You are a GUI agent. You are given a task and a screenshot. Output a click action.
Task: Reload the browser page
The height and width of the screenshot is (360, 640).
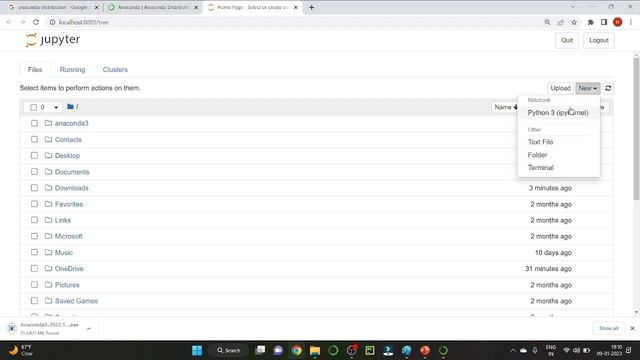pyautogui.click(x=36, y=22)
